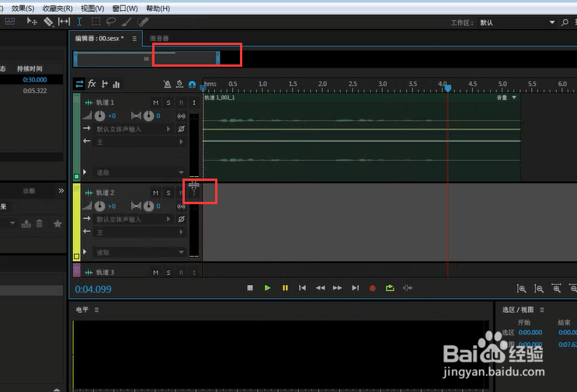Image resolution: width=577 pixels, height=392 pixels.
Task: Click the 轨道 1 volume knob
Action: 99,116
